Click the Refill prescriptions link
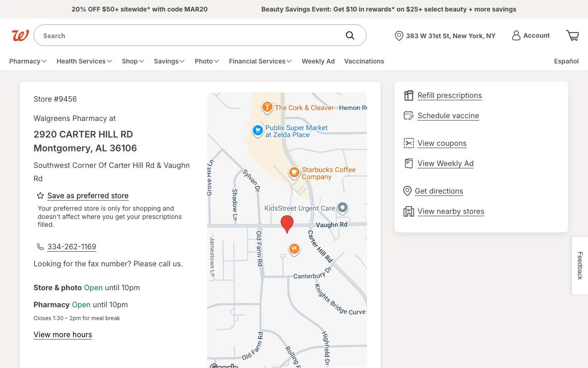The width and height of the screenshot is (588, 368). [x=449, y=95]
